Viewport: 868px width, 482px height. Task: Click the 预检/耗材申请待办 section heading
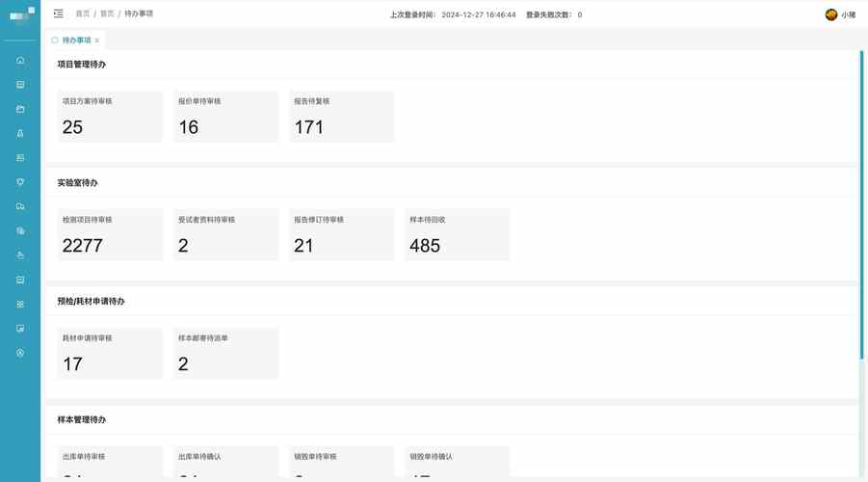(91, 302)
